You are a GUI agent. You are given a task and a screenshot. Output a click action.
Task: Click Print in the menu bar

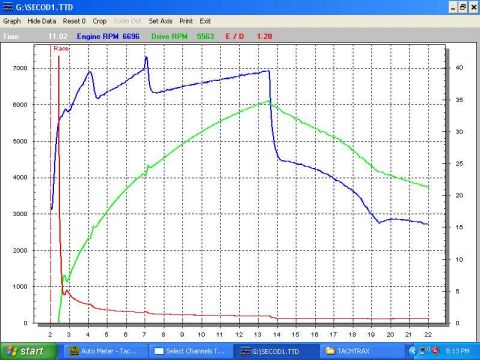click(186, 21)
